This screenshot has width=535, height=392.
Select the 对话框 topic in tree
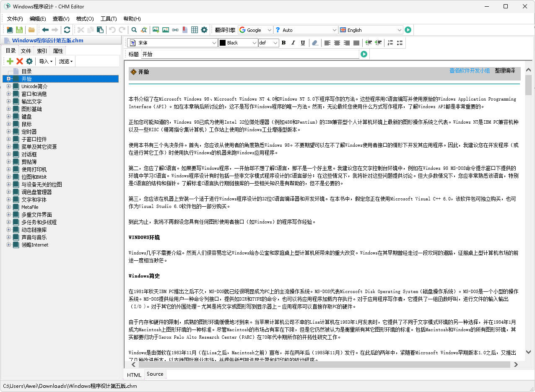tap(29, 154)
